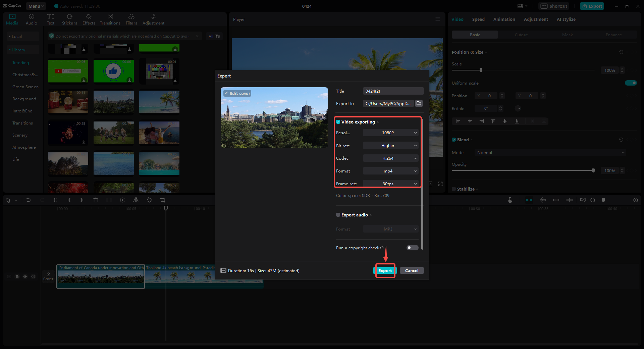
Task: Open the Stickers panel
Action: coord(69,18)
